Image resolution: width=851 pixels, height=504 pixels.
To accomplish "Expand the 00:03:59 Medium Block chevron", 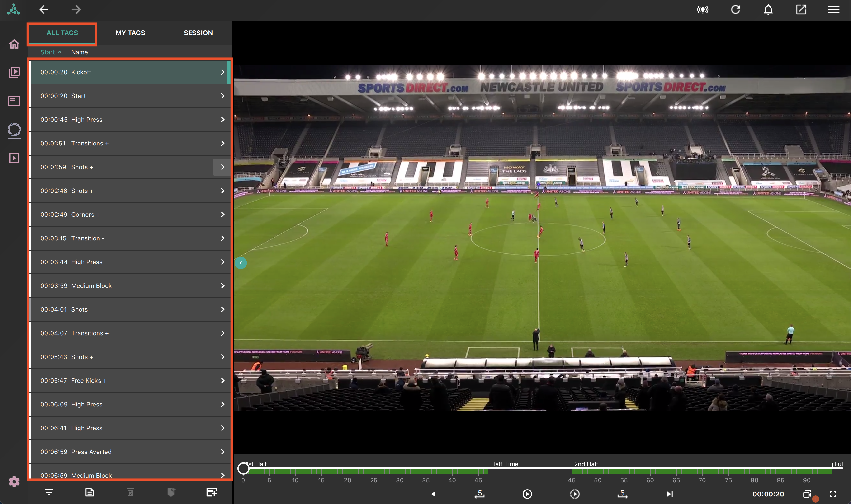I will click(x=223, y=286).
